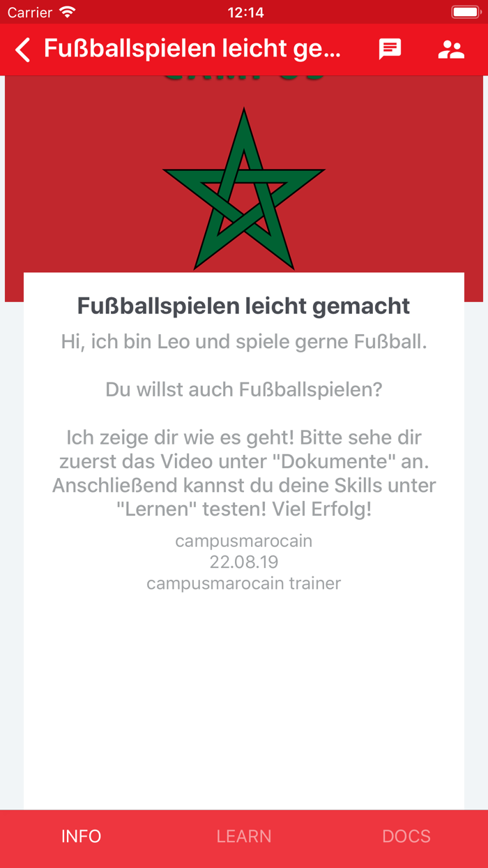Switch to the LEARN tab

244,836
